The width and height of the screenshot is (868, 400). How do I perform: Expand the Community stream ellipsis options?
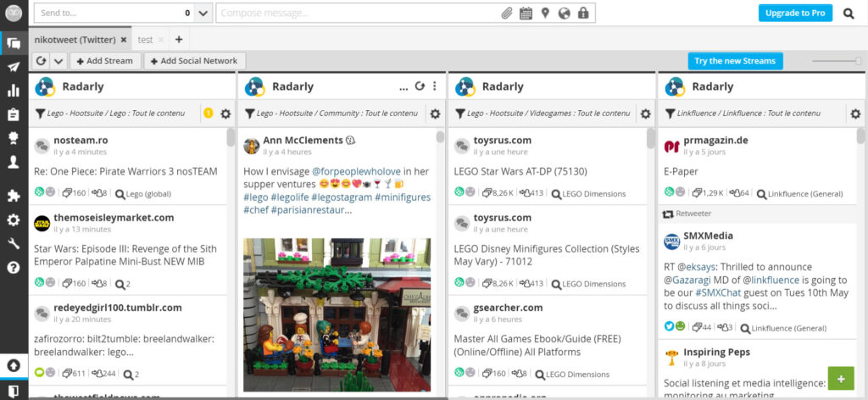tap(403, 86)
